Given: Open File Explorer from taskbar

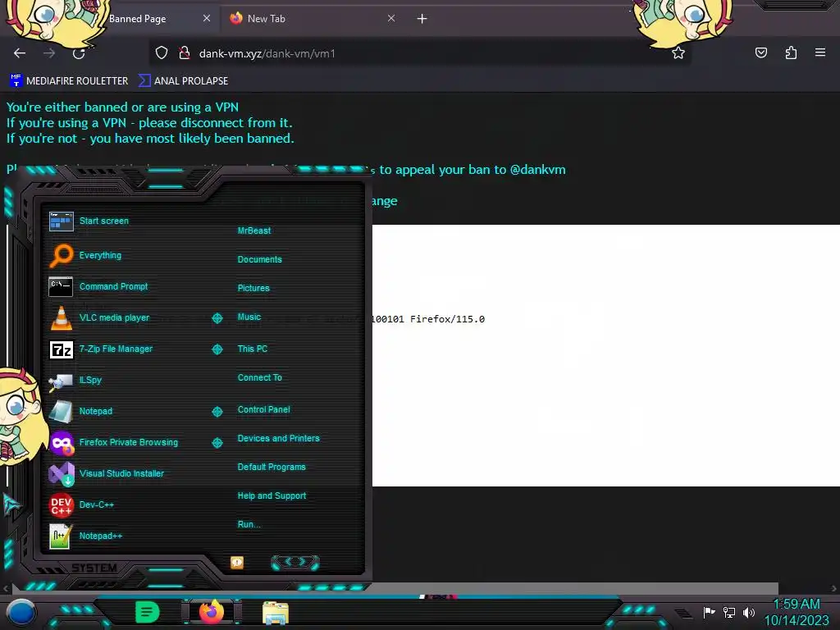Looking at the screenshot, I should coord(276,613).
